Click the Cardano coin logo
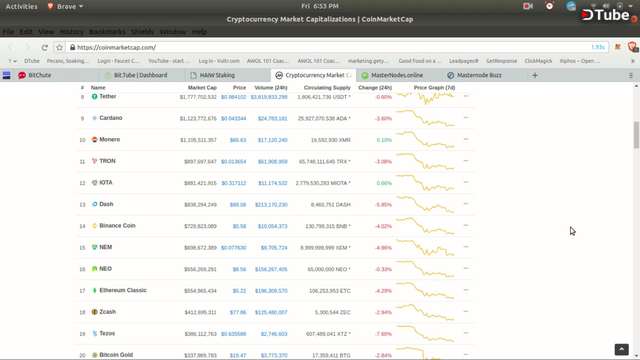The height and width of the screenshot is (360, 640). click(94, 118)
